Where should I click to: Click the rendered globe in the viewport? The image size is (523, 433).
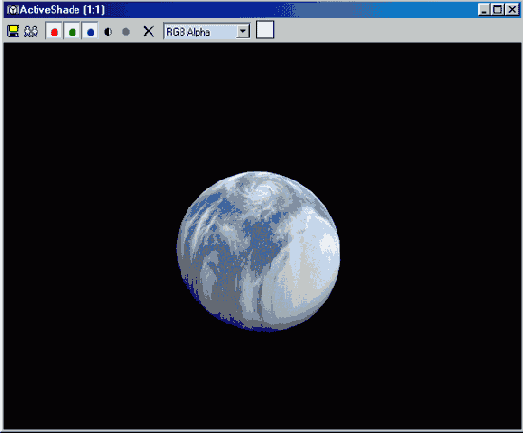pos(258,251)
